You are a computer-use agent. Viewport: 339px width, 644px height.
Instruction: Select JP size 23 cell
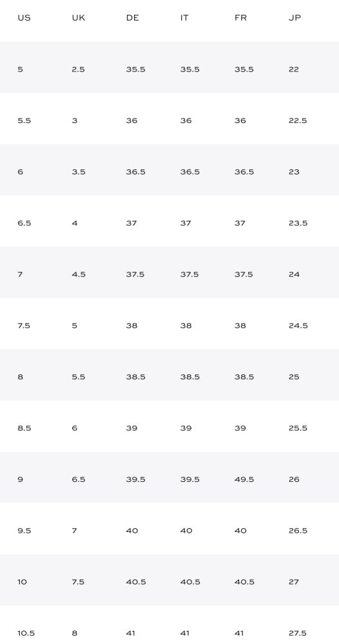[294, 172]
